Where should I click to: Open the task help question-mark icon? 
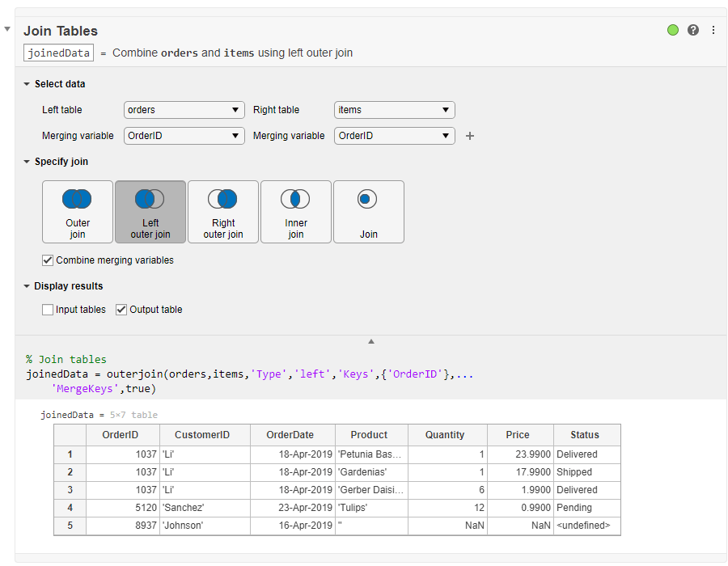[x=693, y=30]
